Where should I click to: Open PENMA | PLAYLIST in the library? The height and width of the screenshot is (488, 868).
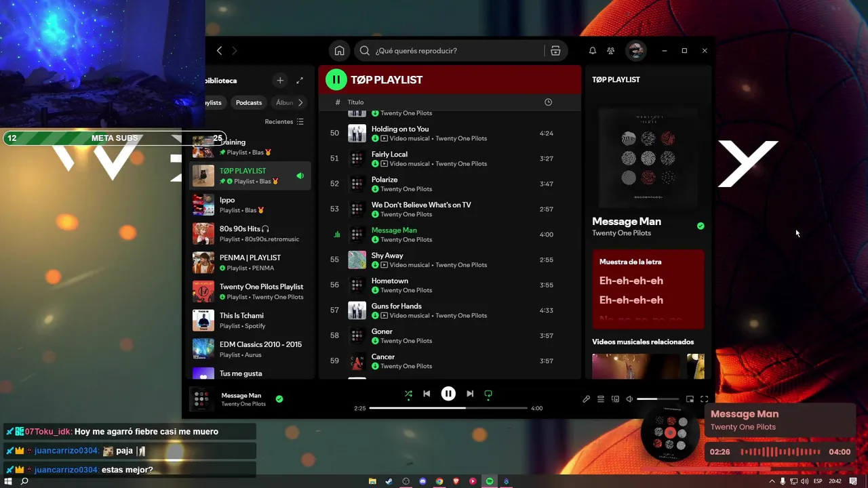point(250,262)
